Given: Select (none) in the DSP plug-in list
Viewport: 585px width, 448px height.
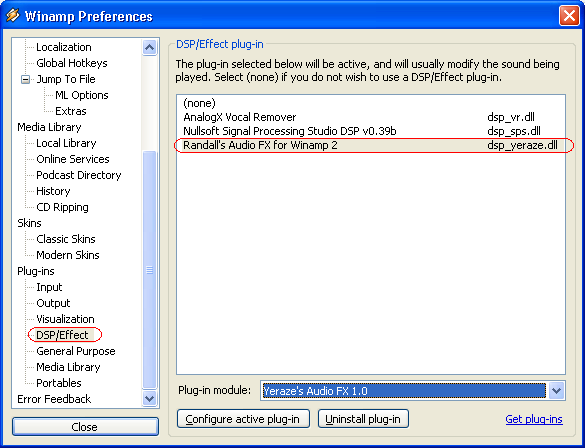Looking at the screenshot, I should (x=371, y=103).
